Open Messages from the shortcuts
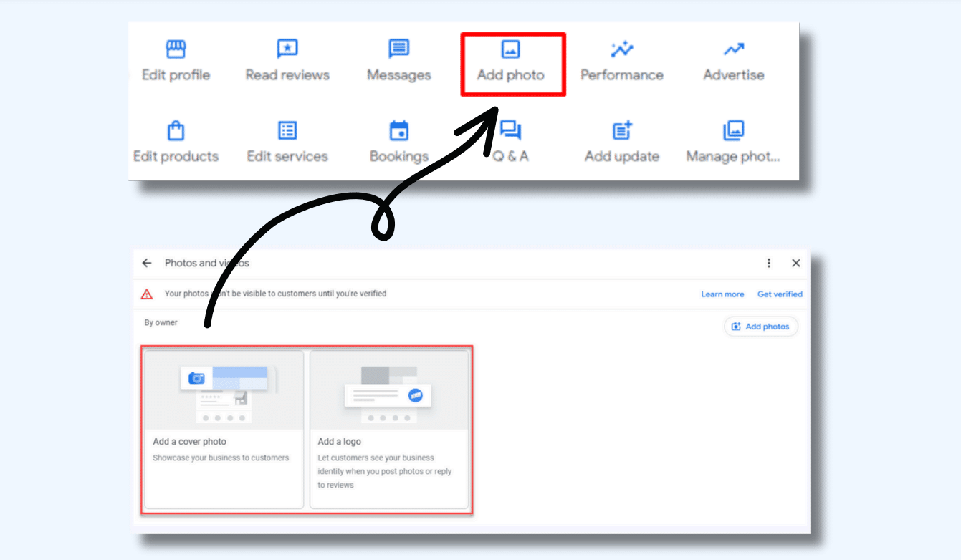The height and width of the screenshot is (560, 961). pyautogui.click(x=398, y=60)
